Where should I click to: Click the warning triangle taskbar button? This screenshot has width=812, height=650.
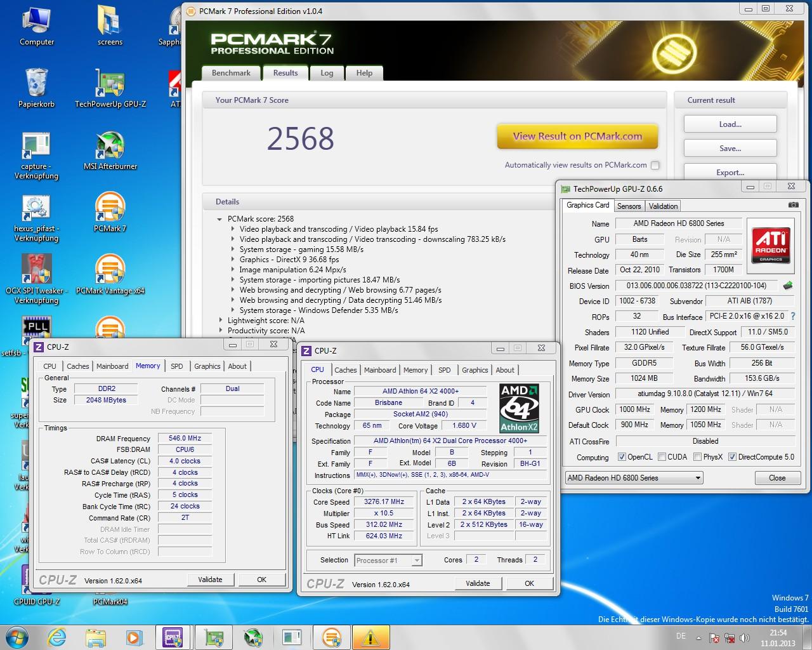370,637
